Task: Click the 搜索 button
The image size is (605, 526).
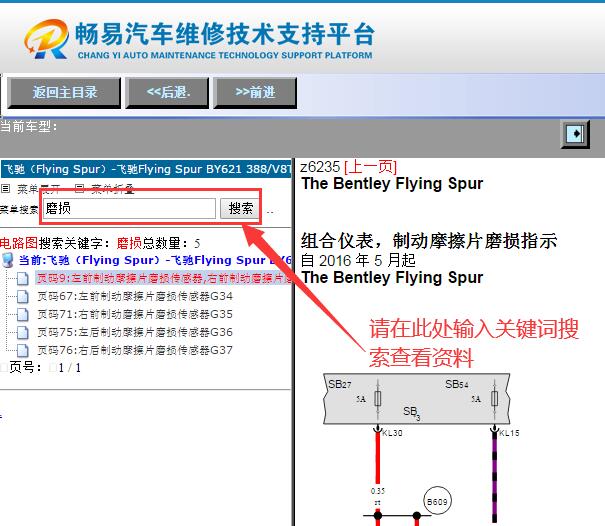Action: (x=240, y=208)
